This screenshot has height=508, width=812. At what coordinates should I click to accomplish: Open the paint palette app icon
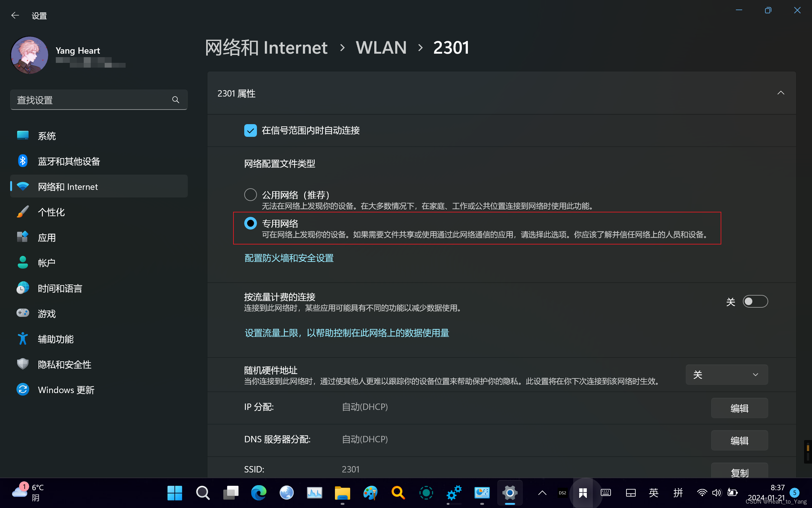click(370, 493)
